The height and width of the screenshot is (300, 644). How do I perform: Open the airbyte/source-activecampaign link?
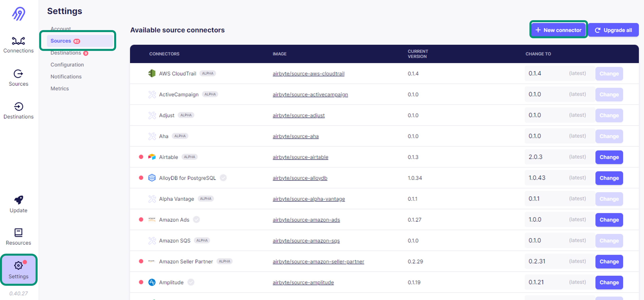click(310, 94)
